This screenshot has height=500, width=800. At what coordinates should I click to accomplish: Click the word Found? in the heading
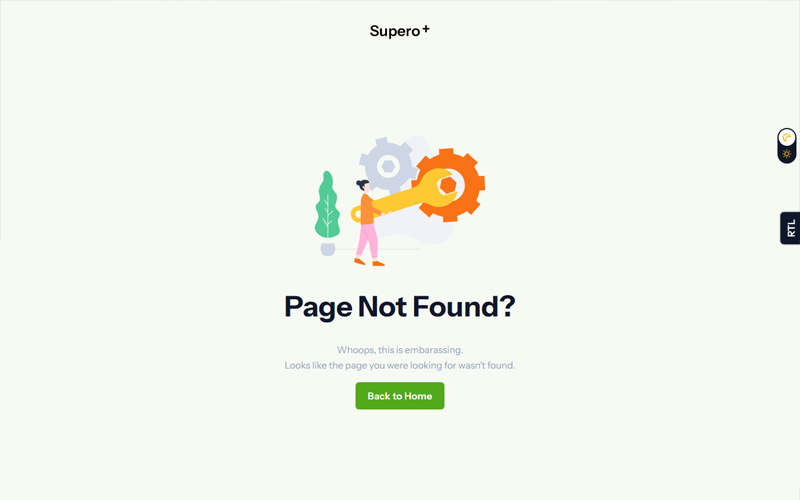point(464,307)
